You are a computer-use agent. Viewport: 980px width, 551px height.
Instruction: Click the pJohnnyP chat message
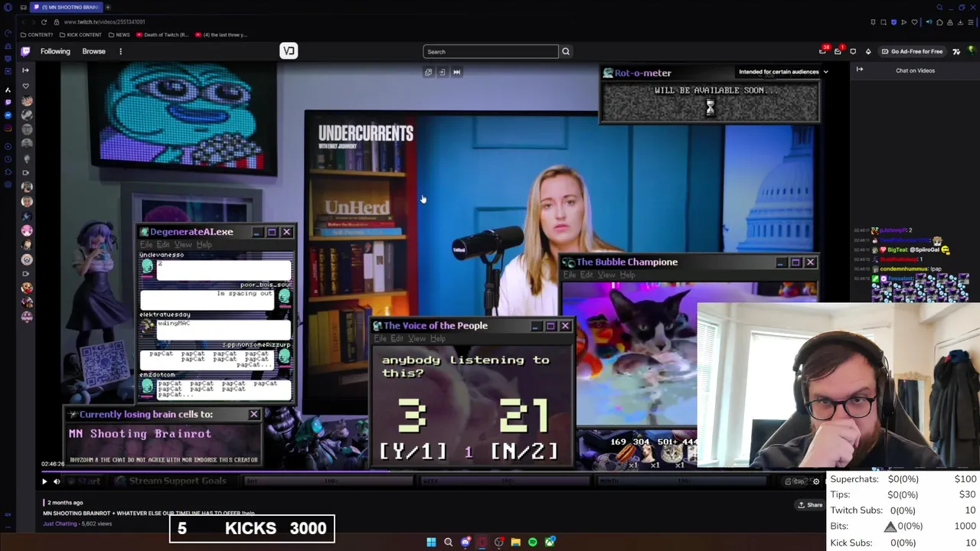click(884, 230)
